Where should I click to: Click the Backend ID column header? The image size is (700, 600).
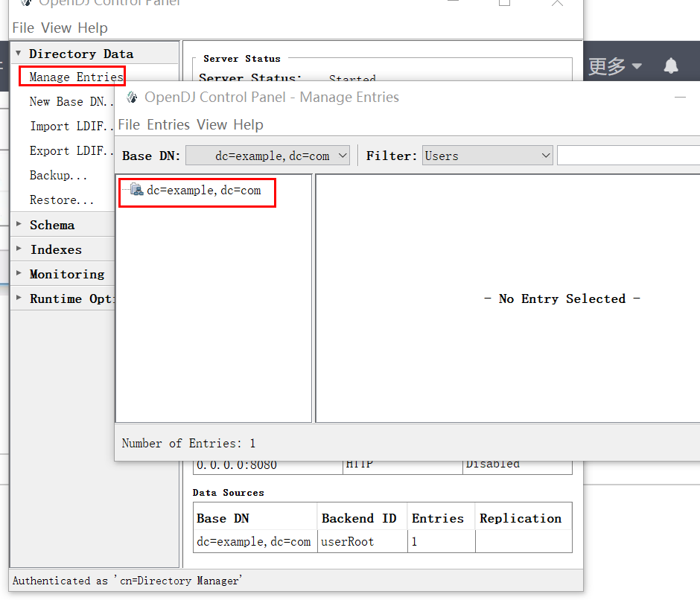coord(362,518)
